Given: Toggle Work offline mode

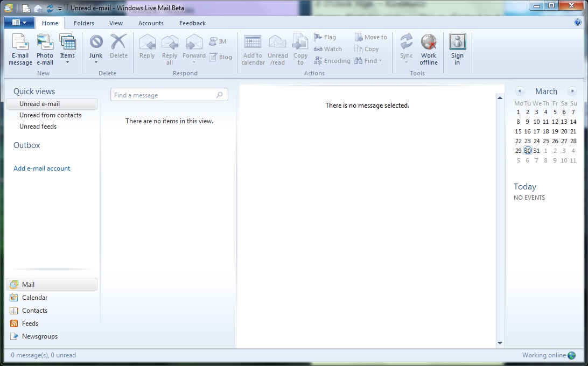Looking at the screenshot, I should tap(429, 50).
